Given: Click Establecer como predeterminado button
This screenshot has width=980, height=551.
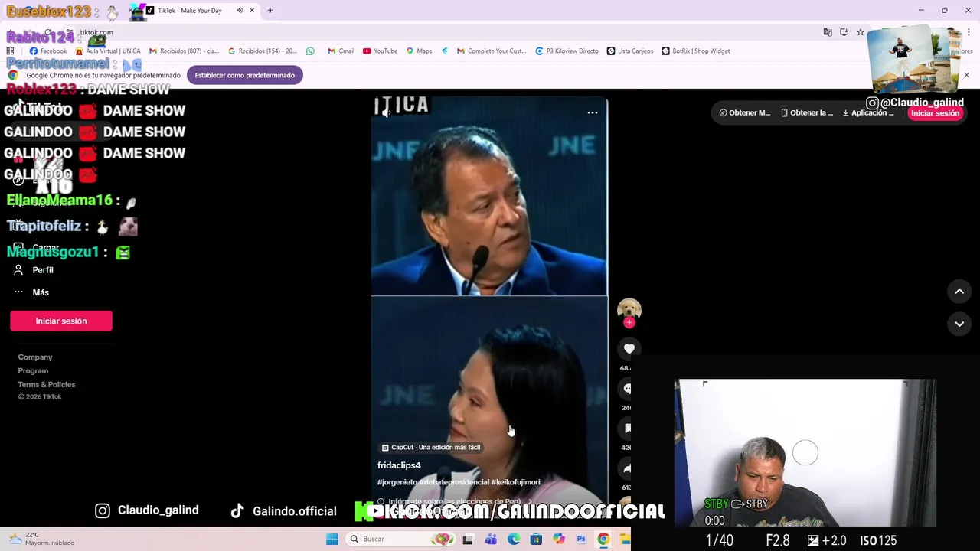Looking at the screenshot, I should pyautogui.click(x=244, y=75).
